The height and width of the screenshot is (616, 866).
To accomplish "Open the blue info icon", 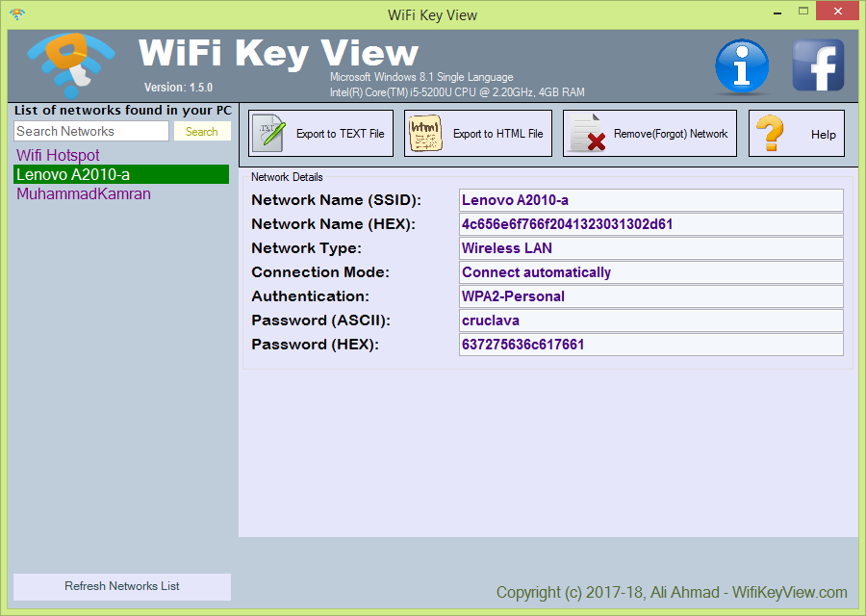I will point(742,65).
